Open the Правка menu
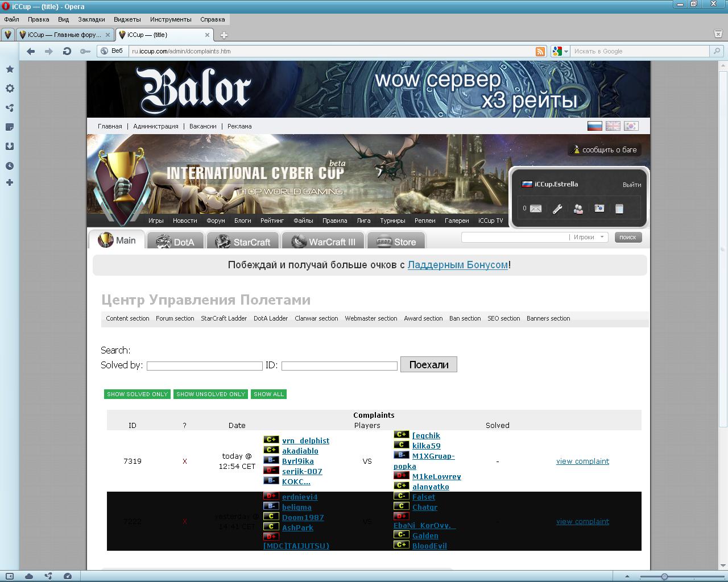728x582 pixels. [x=38, y=19]
